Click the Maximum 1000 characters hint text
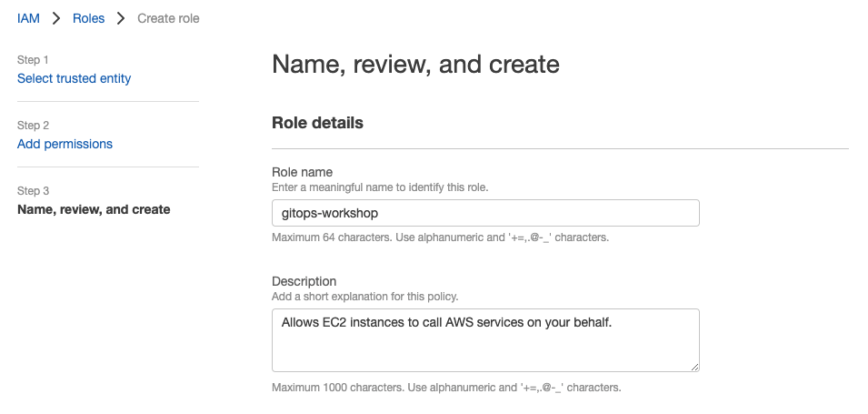868x414 pixels. pyautogui.click(x=446, y=388)
